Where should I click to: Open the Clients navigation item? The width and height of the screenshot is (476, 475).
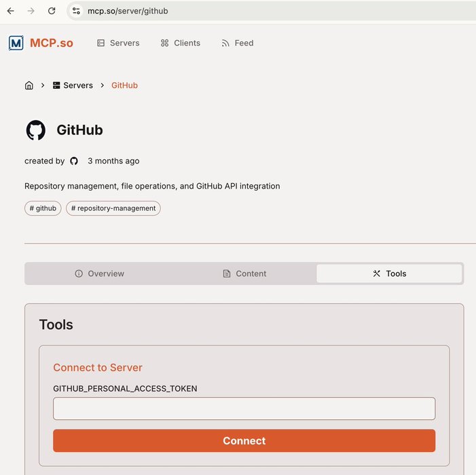point(180,43)
